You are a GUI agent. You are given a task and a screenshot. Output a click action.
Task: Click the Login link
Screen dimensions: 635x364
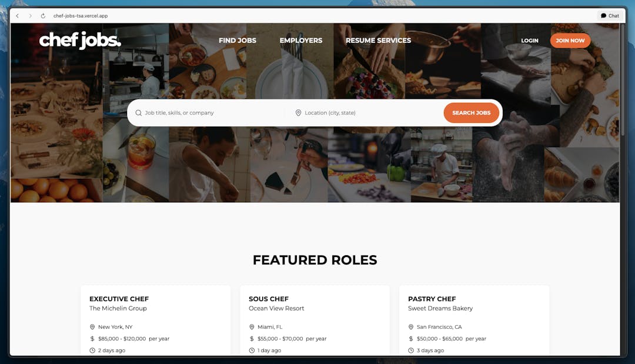point(530,41)
